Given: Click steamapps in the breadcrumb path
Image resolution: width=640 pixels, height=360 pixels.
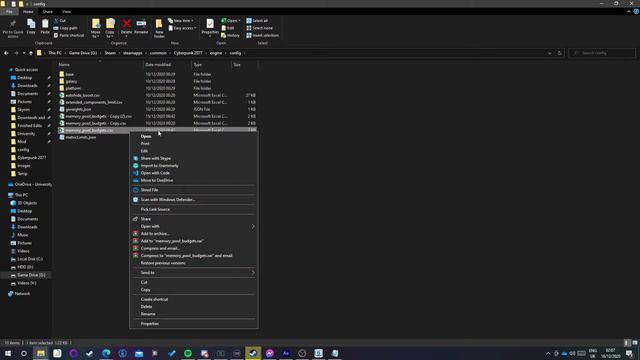Looking at the screenshot, I should click(x=133, y=53).
